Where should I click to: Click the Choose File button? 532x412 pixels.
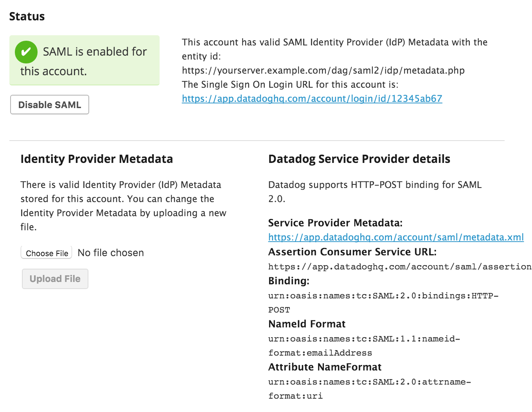(x=47, y=253)
